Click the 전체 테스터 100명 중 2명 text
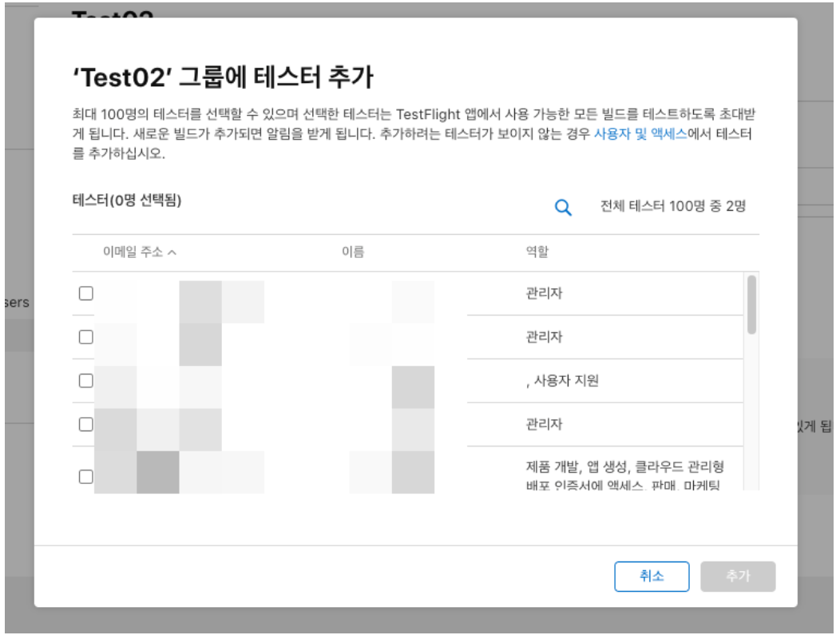This screenshot has width=840, height=639. 673,206
